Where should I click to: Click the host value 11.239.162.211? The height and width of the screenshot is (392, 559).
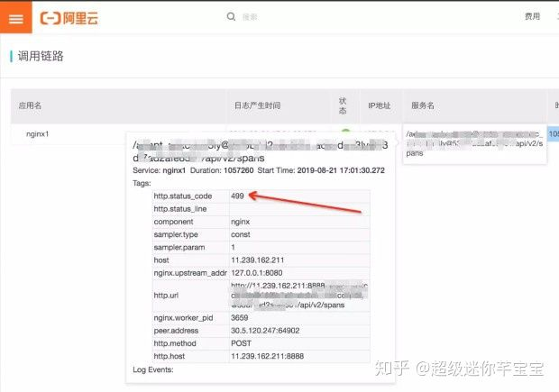257,260
